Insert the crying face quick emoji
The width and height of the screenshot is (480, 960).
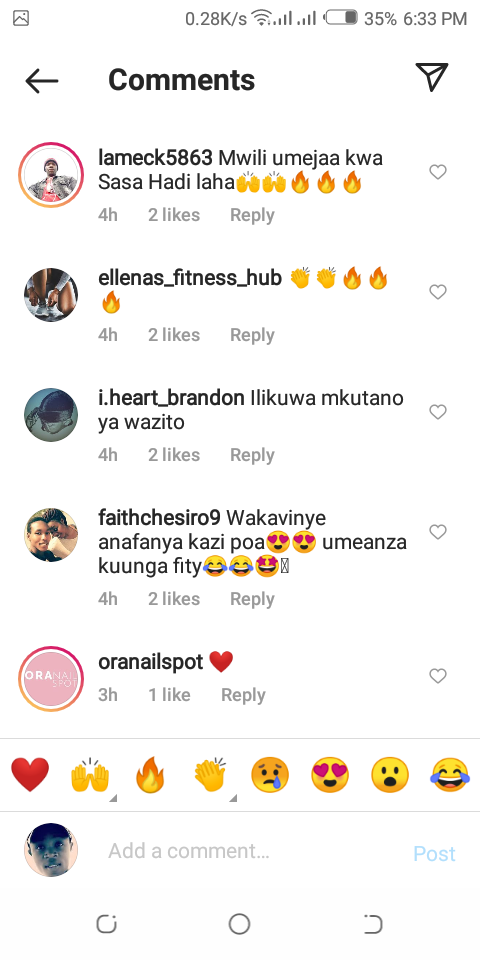point(270,774)
